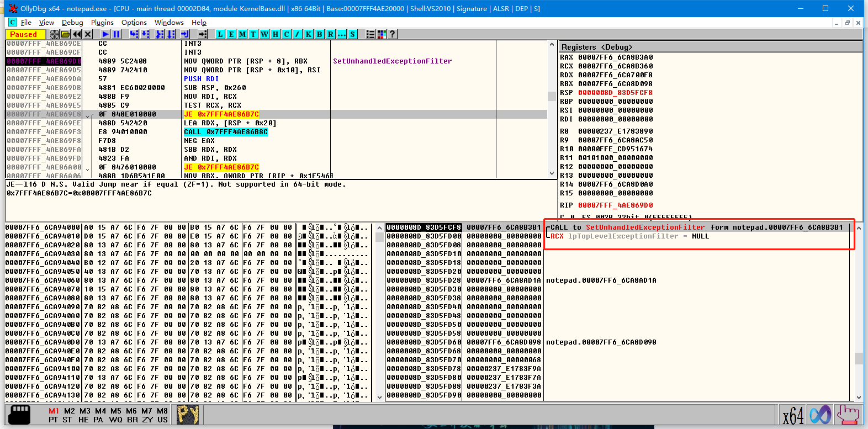Click the memory card icon in bottom bar
The width and height of the screenshot is (868, 429).
pos(20,415)
